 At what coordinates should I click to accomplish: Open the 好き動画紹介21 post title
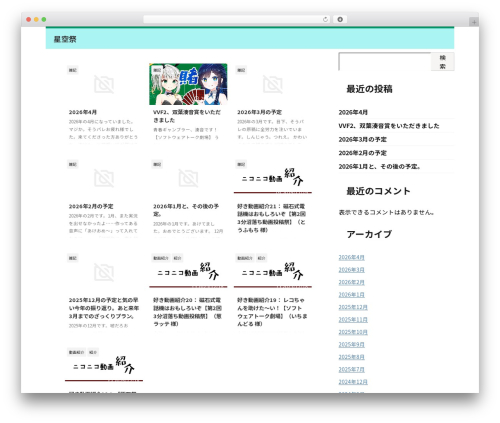tap(271, 218)
